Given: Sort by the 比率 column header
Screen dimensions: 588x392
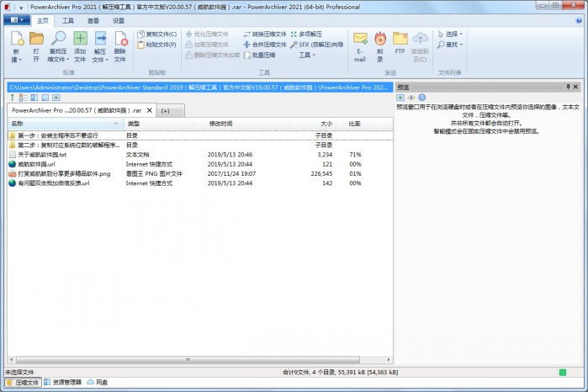Looking at the screenshot, I should point(355,124).
